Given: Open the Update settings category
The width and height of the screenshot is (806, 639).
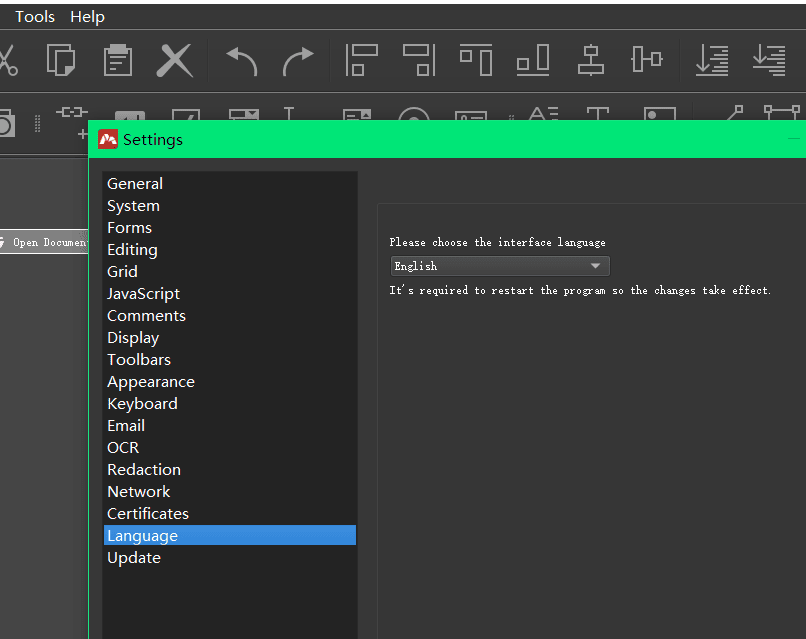Looking at the screenshot, I should (x=134, y=558).
